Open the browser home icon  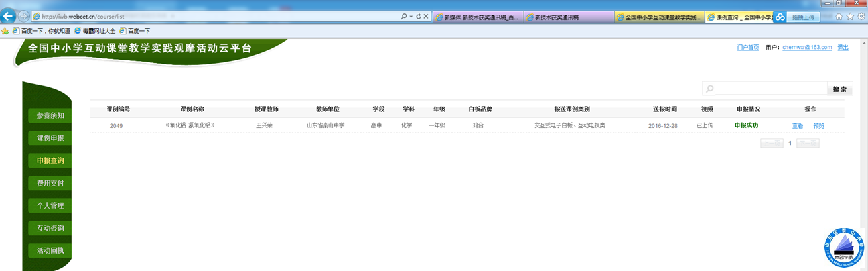coord(839,17)
